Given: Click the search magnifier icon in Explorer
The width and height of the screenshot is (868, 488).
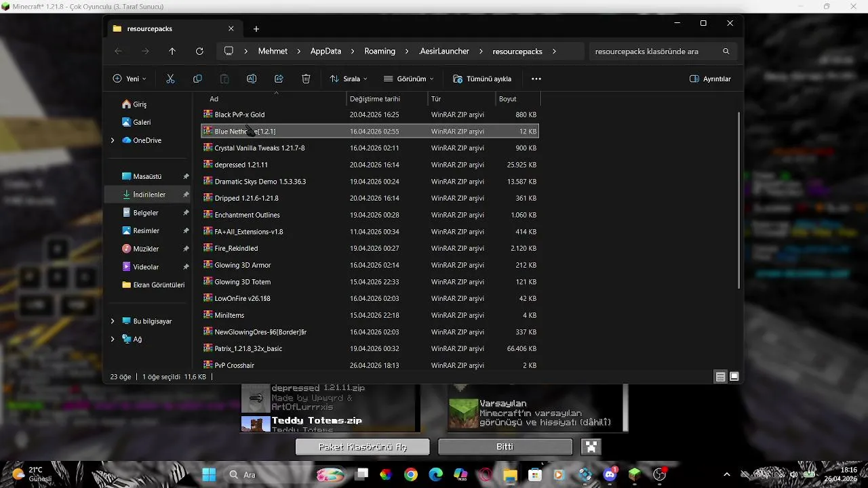Looking at the screenshot, I should click(x=726, y=51).
